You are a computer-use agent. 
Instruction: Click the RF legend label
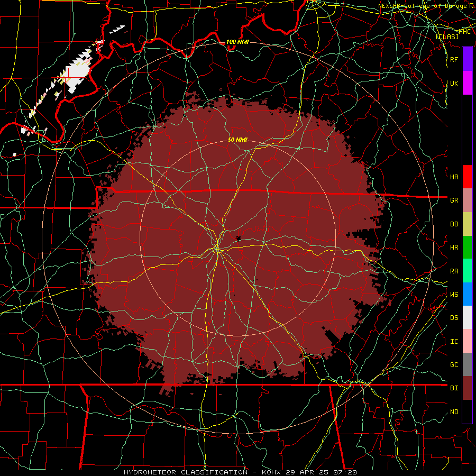pos(454,59)
